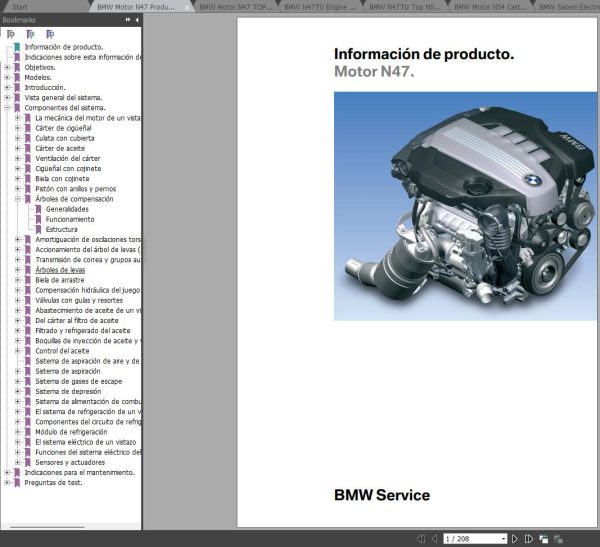
Task: Click the N47 engine image on the page
Action: 465,206
